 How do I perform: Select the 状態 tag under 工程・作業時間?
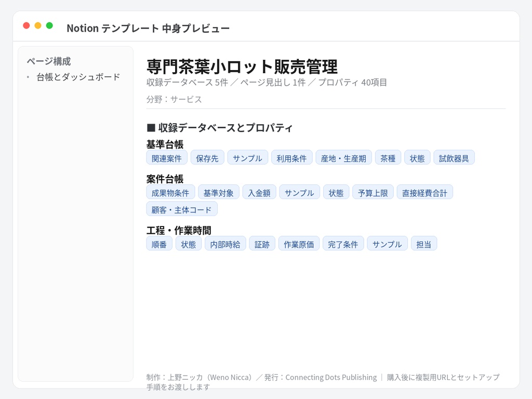click(x=189, y=244)
